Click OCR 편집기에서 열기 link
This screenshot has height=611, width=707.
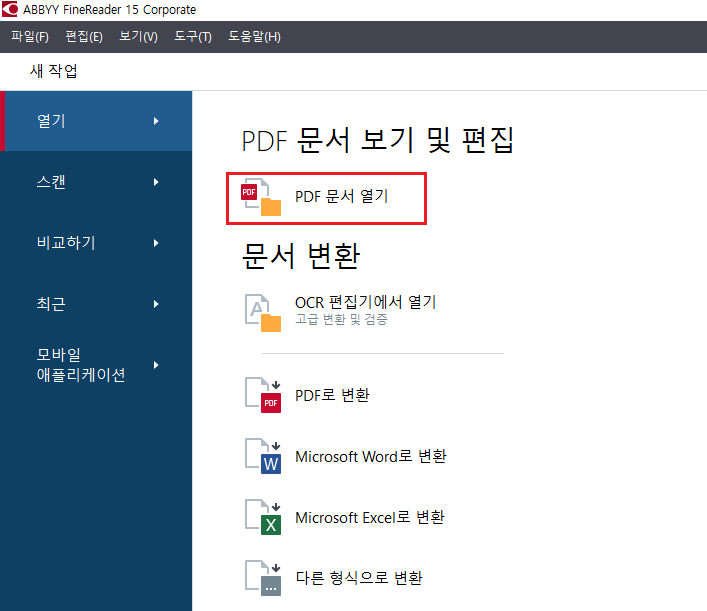365,302
